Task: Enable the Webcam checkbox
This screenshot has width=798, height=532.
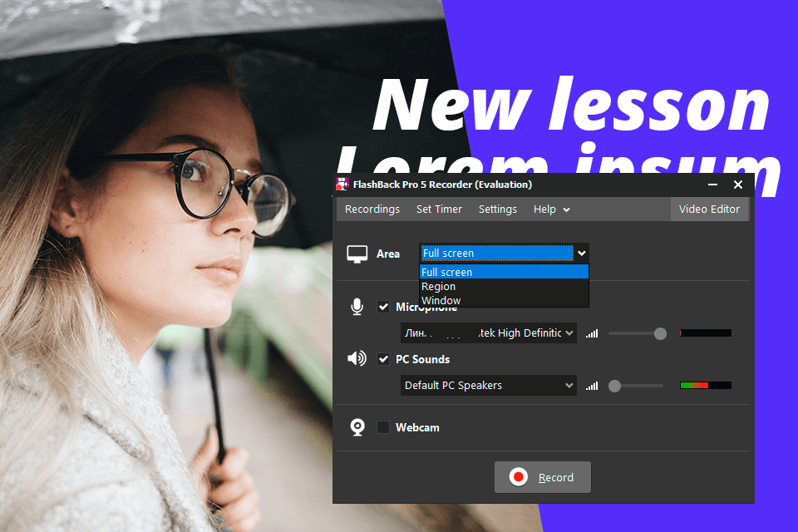Action: point(383,426)
